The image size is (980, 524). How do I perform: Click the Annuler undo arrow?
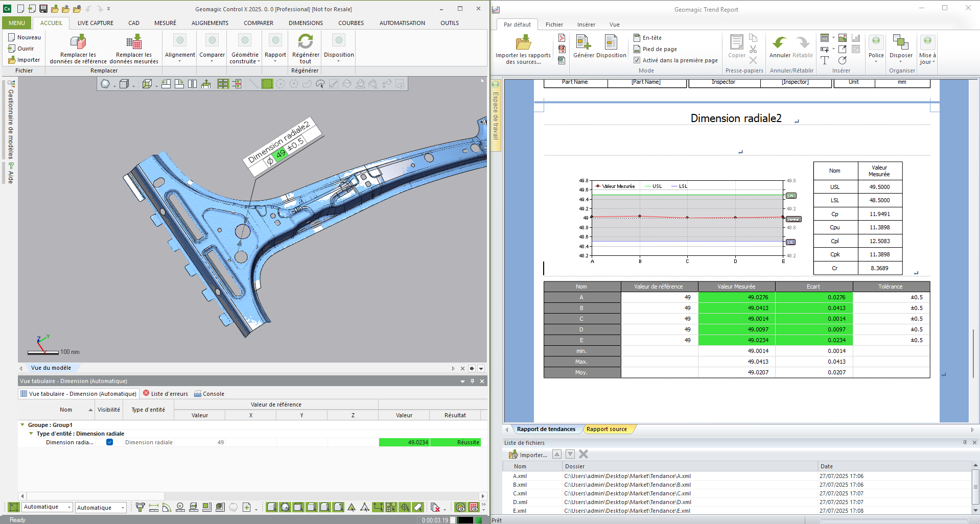779,43
